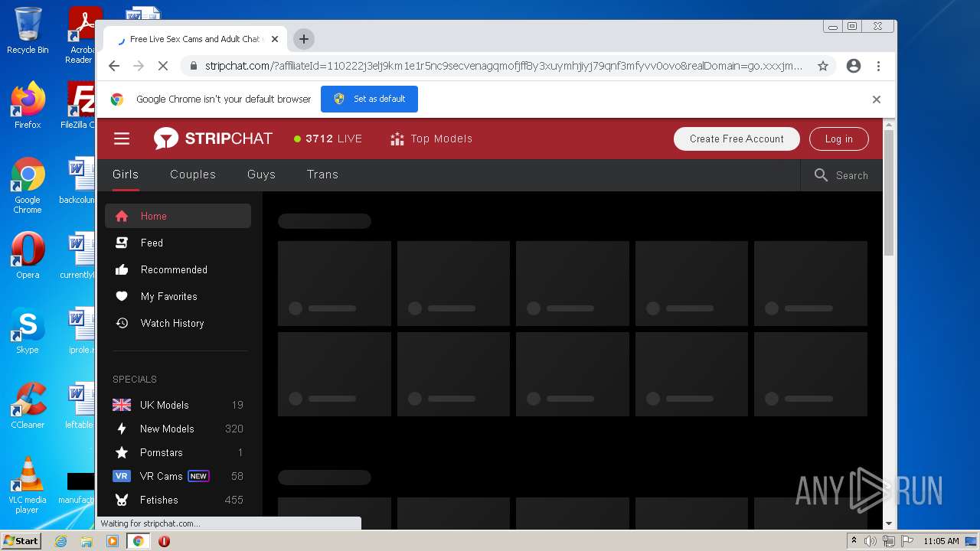Open CCleaner desktop shortcut

tap(28, 406)
